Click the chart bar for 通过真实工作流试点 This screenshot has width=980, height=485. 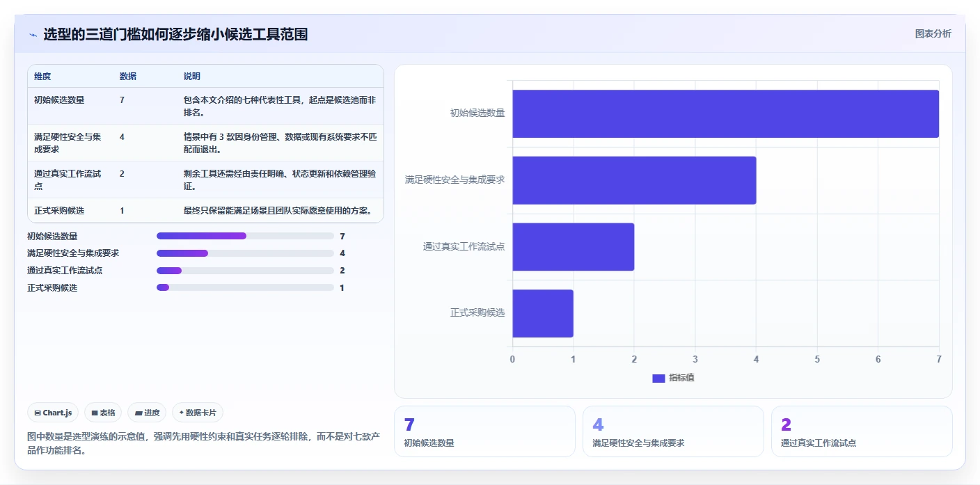click(x=574, y=247)
